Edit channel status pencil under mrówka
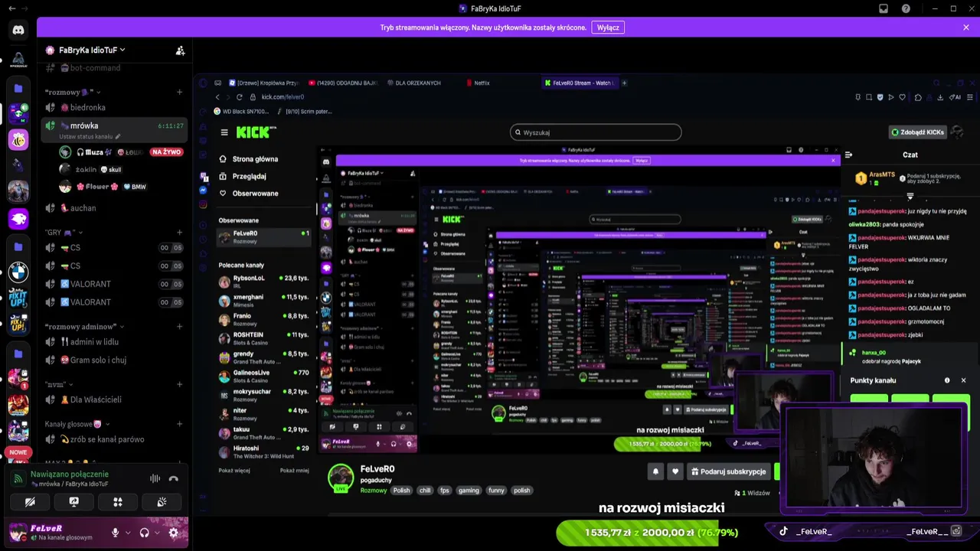Screen dimensions: 980x551 [x=117, y=137]
